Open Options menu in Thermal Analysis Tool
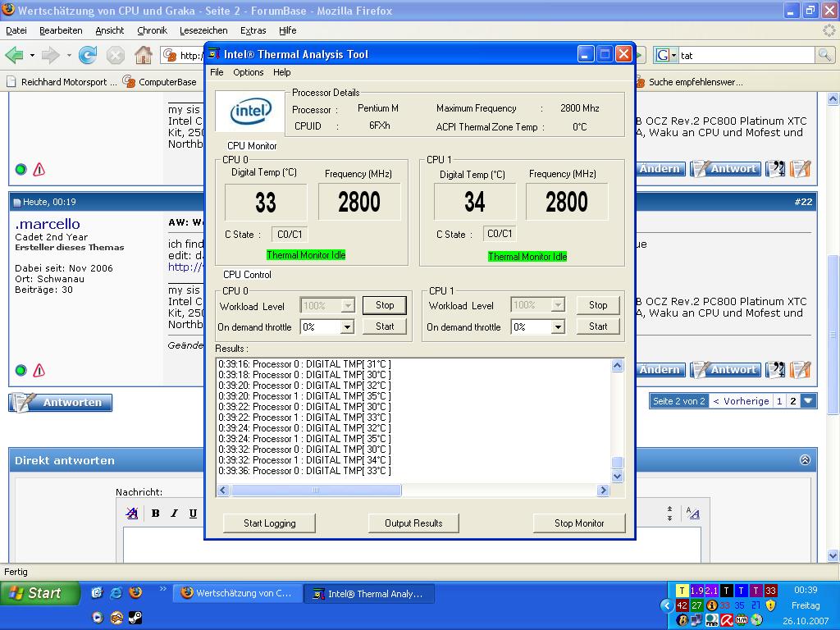Image resolution: width=840 pixels, height=630 pixels. point(248,72)
